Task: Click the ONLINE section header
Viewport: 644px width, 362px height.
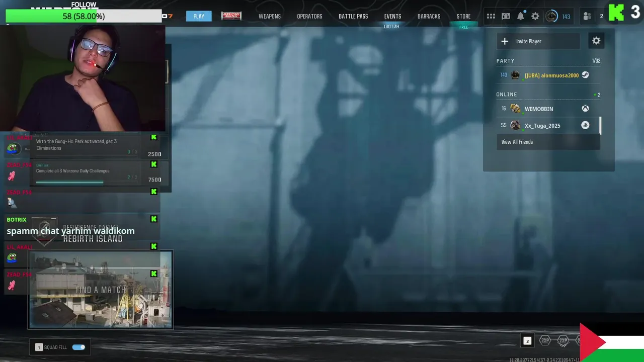Action: [x=507, y=95]
